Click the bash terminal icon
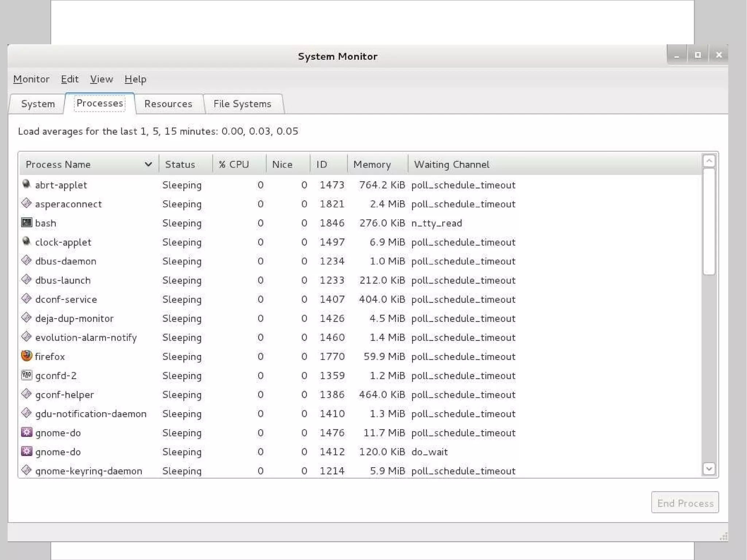Screen dimensions: 747x560 pyautogui.click(x=26, y=223)
